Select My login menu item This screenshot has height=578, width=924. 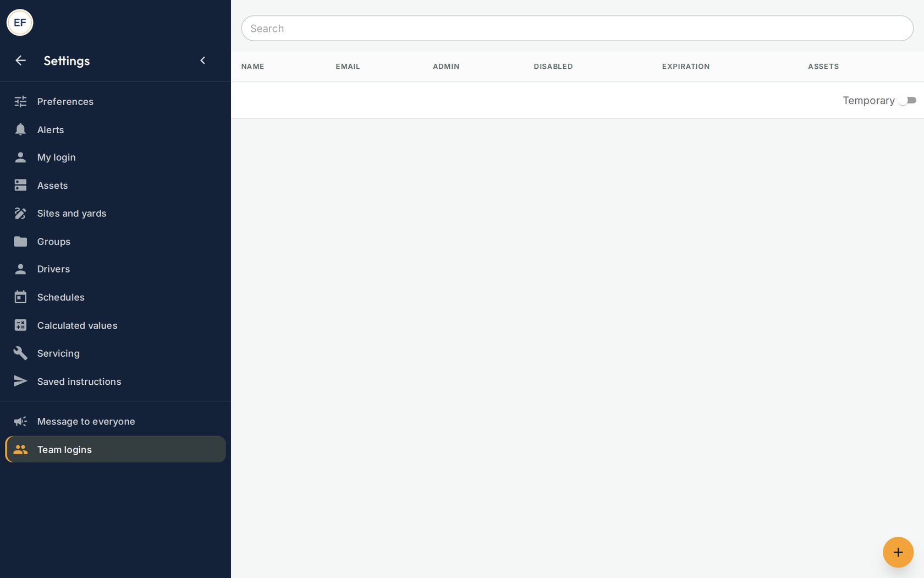coord(116,157)
